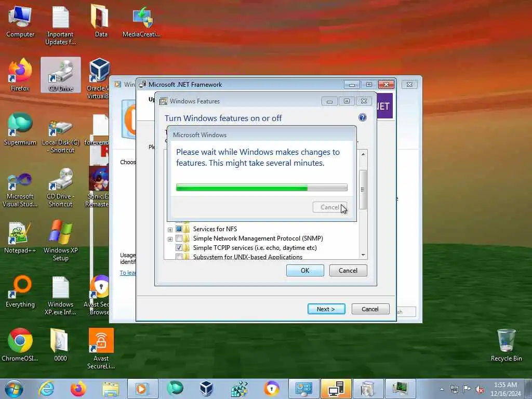This screenshot has width=532, height=399.
Task: Click Cancel in .NET Framework setup
Action: [370, 309]
